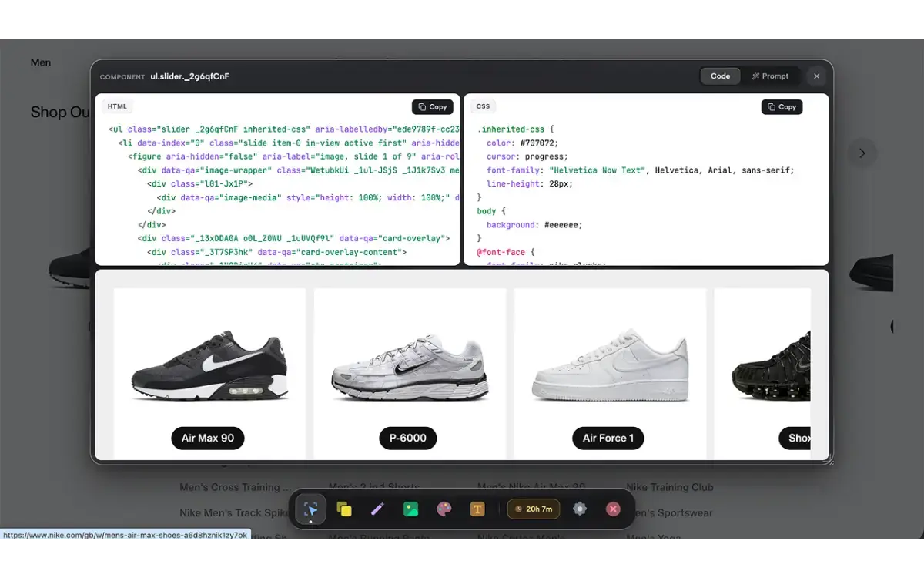Close the component inspector panel
The image size is (924, 578).
point(817,76)
